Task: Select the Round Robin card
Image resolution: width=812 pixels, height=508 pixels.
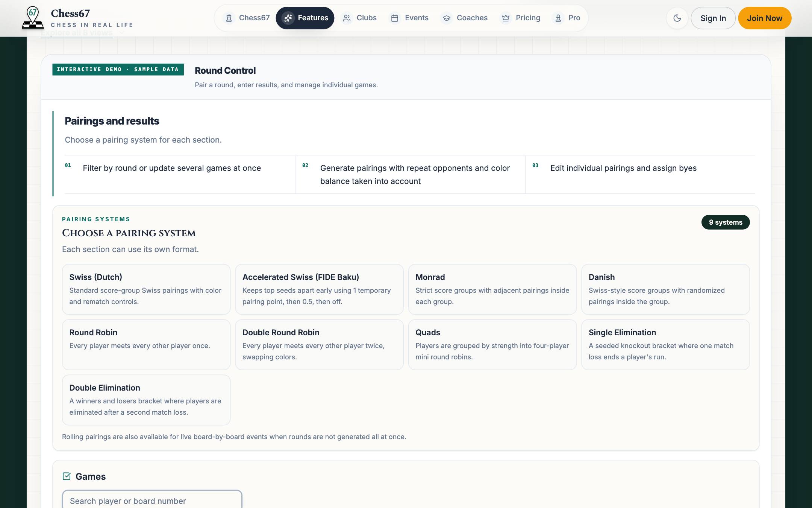Action: click(146, 345)
